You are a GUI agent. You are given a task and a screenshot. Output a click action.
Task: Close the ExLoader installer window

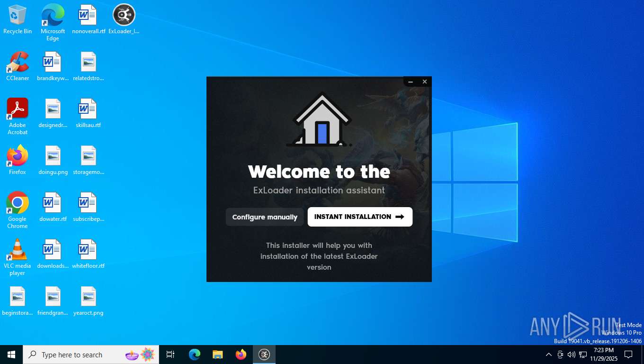(x=425, y=82)
